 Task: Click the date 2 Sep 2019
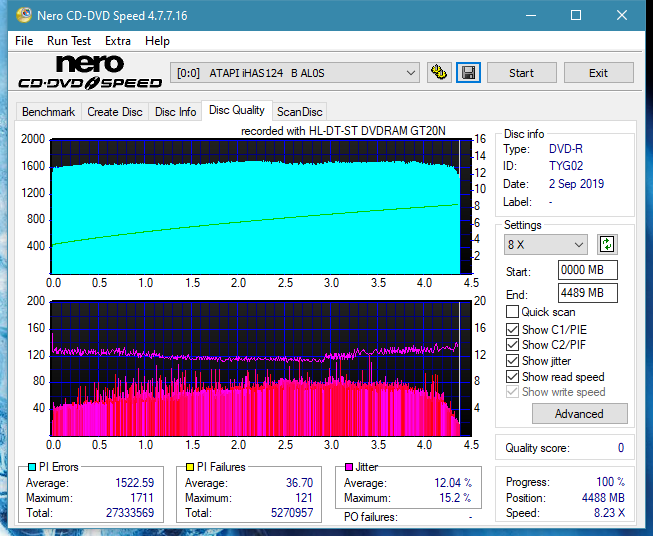576,184
